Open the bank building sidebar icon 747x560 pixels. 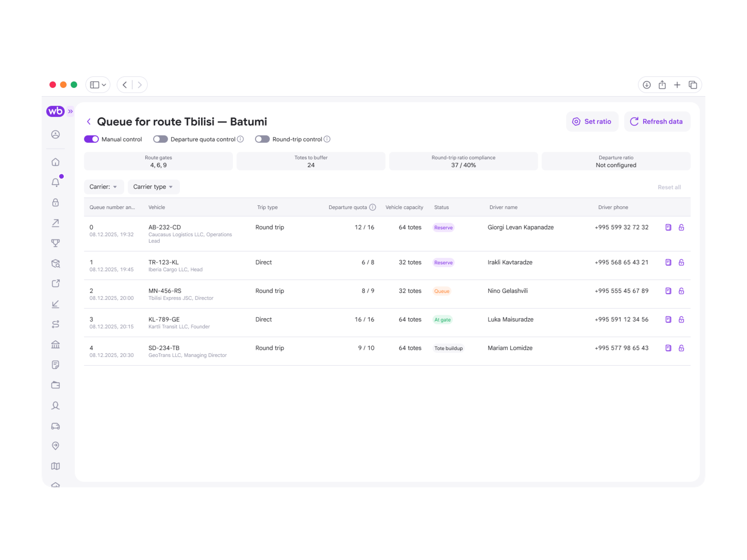pos(55,345)
